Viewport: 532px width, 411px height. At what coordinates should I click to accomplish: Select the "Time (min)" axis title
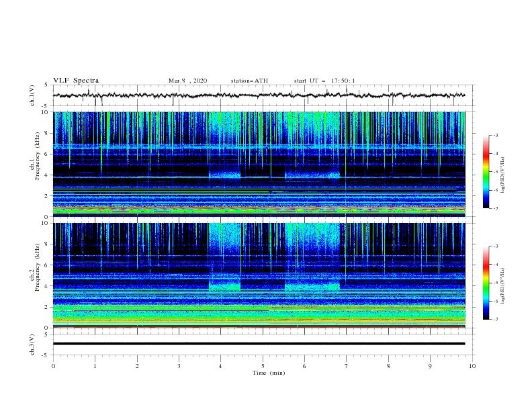(269, 373)
